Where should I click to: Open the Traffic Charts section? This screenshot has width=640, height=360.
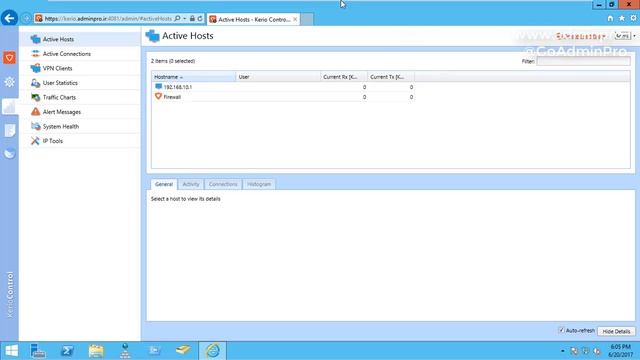80,98
